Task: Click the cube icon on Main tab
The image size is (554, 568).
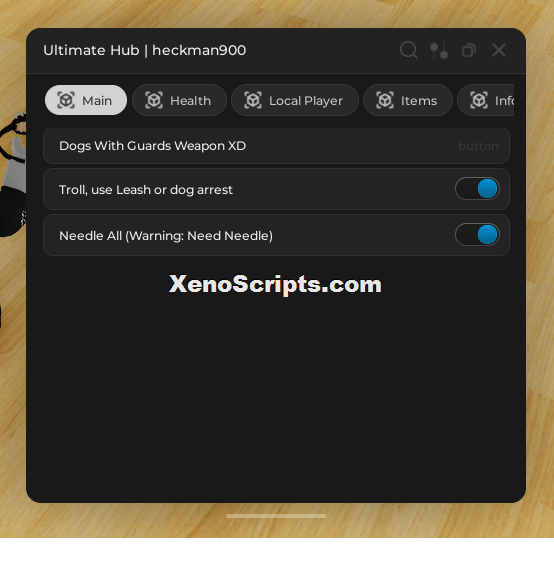Action: pos(66,100)
